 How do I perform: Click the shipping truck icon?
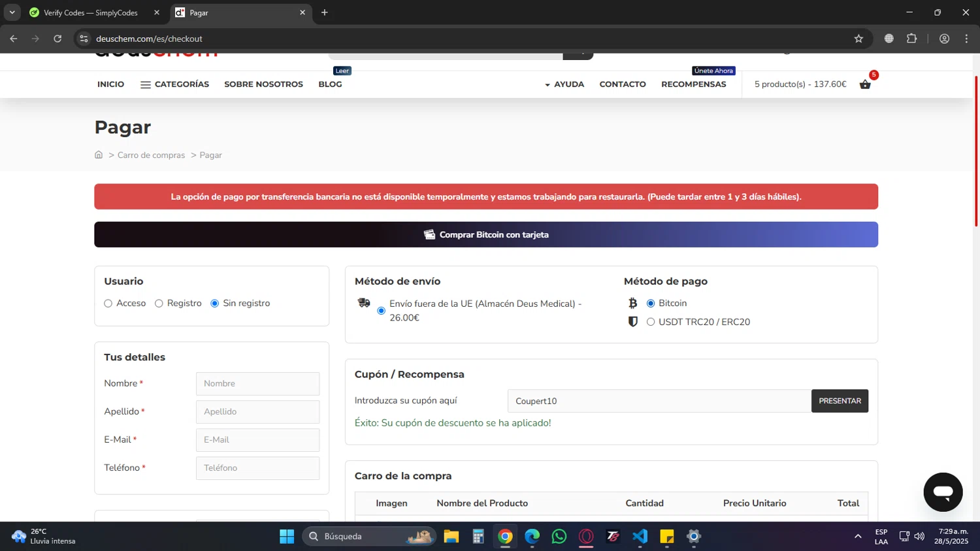[x=364, y=303]
